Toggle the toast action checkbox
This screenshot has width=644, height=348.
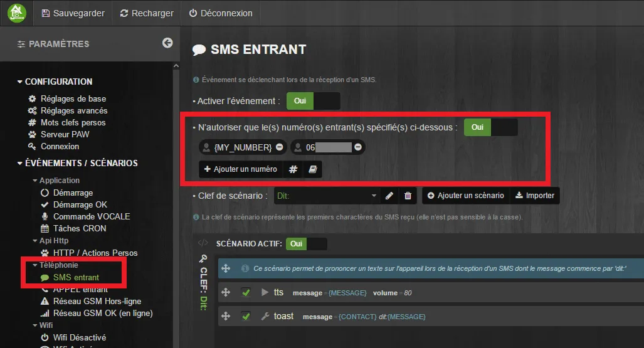(246, 317)
